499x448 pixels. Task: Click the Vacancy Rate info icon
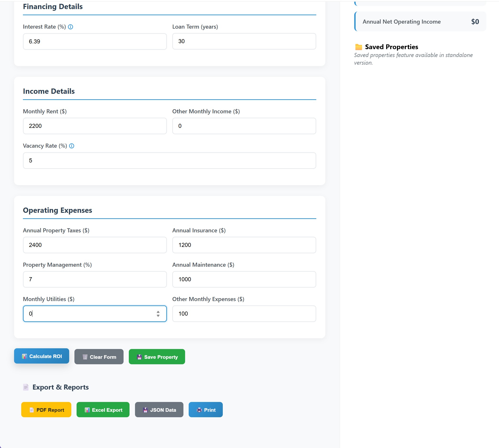click(72, 146)
